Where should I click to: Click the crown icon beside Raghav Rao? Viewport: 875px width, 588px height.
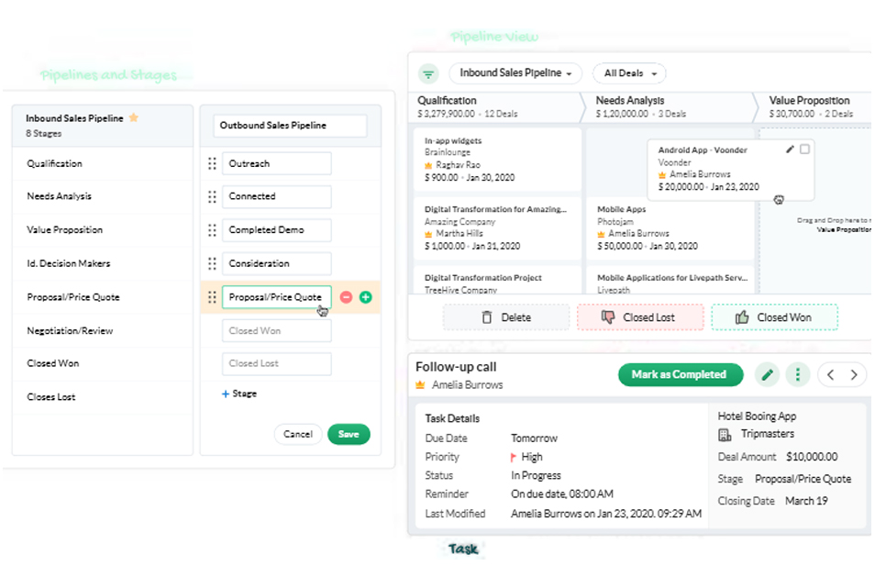coord(428,166)
